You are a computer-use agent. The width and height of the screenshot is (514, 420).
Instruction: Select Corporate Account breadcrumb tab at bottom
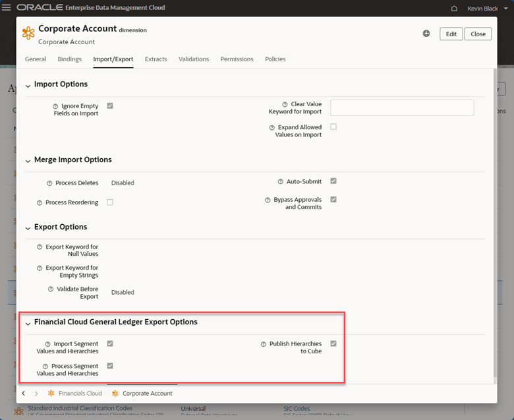148,393
